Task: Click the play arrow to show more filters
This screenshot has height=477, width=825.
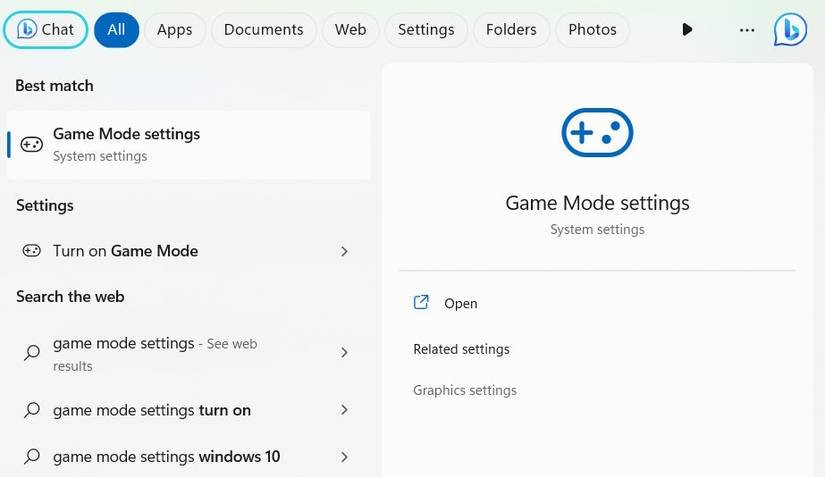Action: pos(687,30)
